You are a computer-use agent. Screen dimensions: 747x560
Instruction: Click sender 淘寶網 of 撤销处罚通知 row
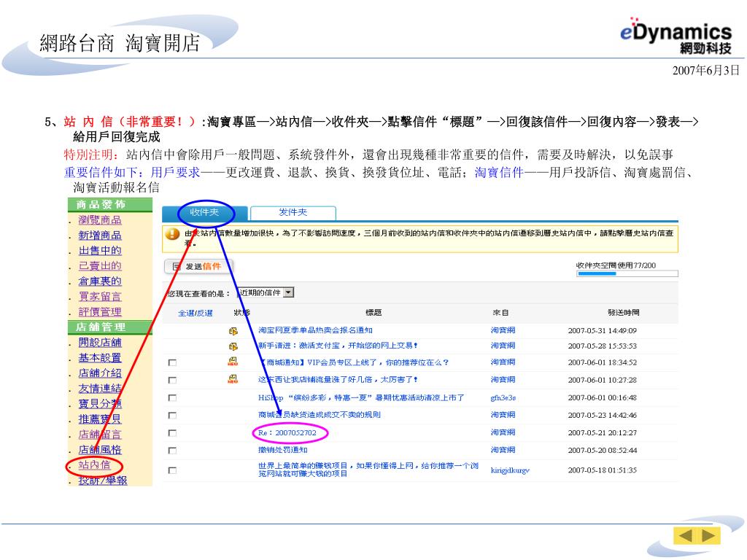503,450
